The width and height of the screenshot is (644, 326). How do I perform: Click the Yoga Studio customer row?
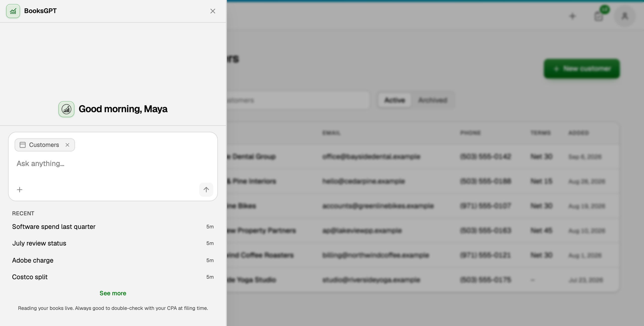tap(423, 280)
